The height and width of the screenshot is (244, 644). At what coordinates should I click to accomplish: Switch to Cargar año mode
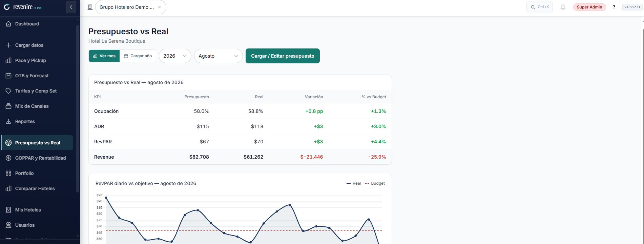[x=138, y=56]
